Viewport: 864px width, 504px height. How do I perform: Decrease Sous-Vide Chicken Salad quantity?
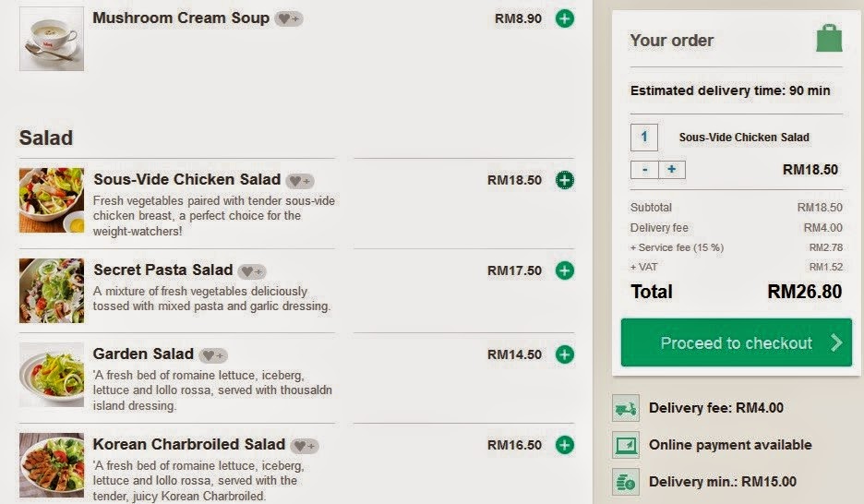click(644, 170)
